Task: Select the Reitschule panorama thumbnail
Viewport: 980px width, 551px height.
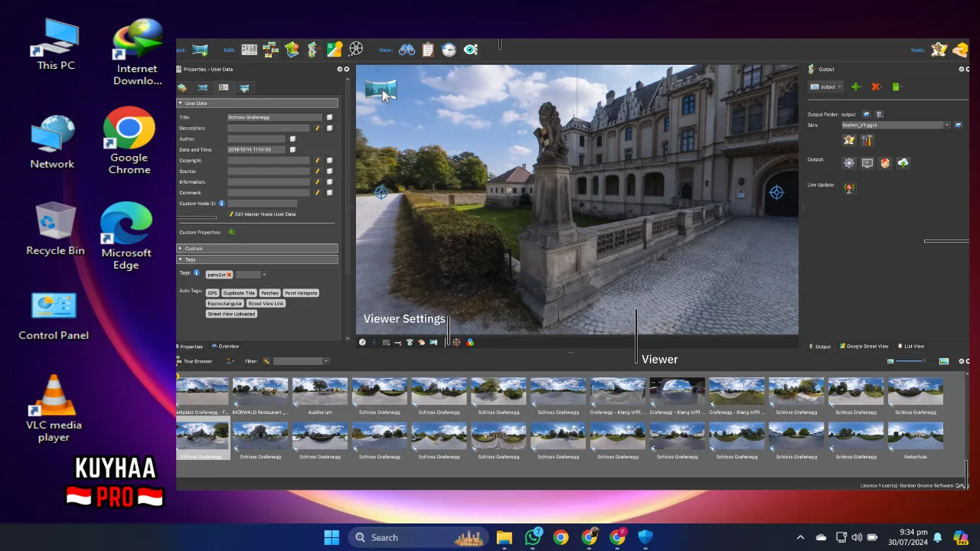Action: coord(915,442)
